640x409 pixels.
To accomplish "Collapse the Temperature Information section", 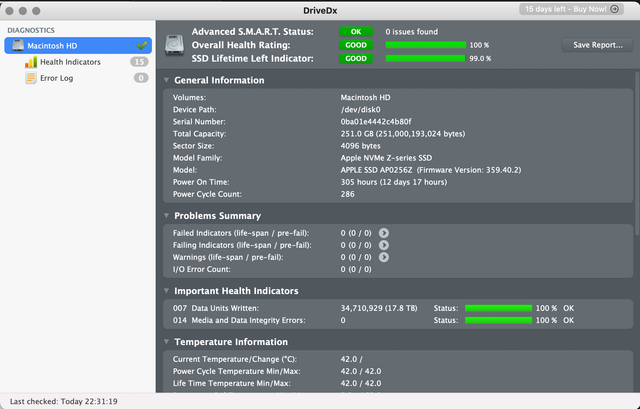I will [x=166, y=342].
